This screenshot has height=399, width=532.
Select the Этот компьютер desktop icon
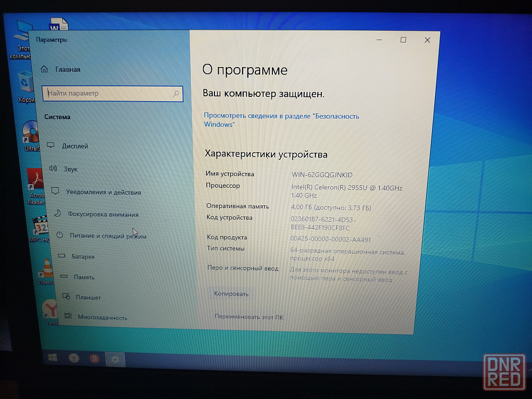point(22,39)
